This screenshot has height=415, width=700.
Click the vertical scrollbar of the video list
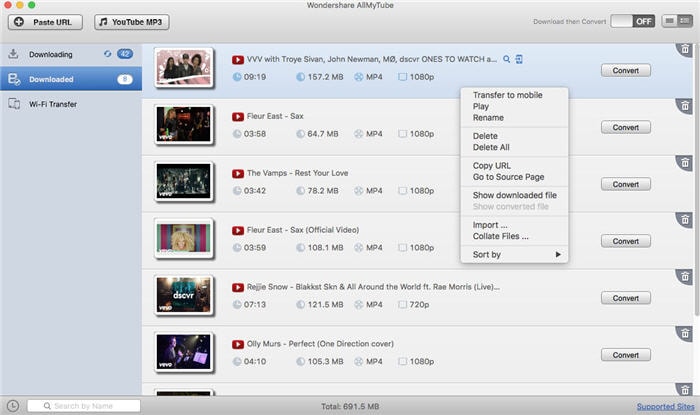(697, 178)
